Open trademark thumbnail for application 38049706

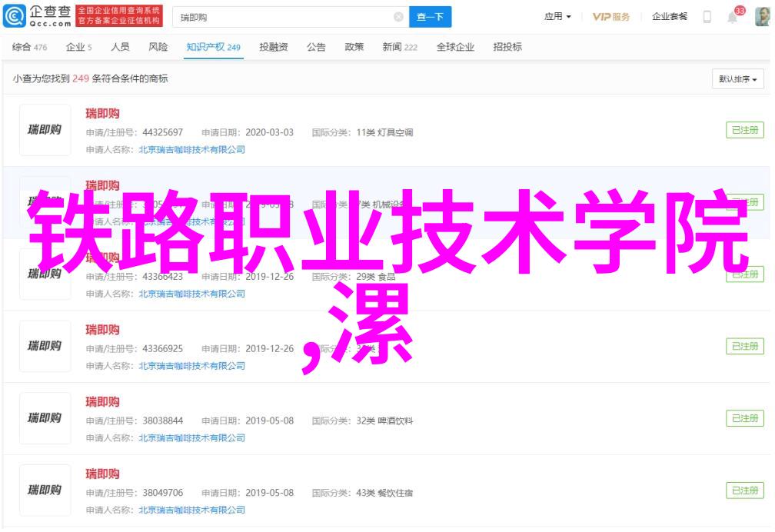(45, 490)
